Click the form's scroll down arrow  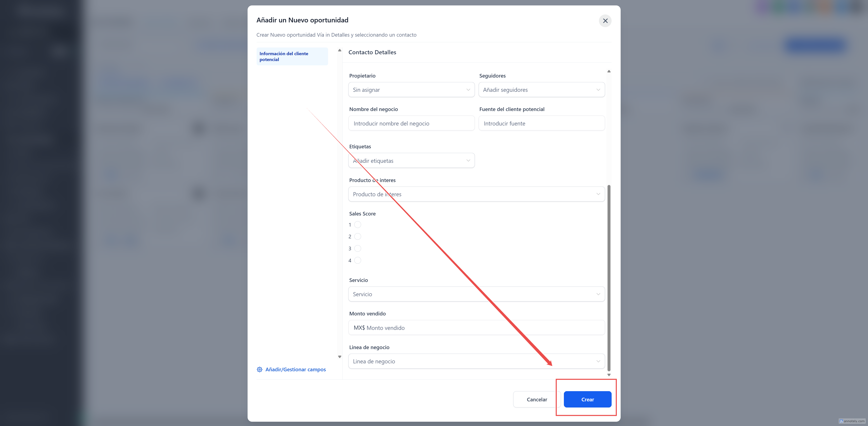point(609,375)
